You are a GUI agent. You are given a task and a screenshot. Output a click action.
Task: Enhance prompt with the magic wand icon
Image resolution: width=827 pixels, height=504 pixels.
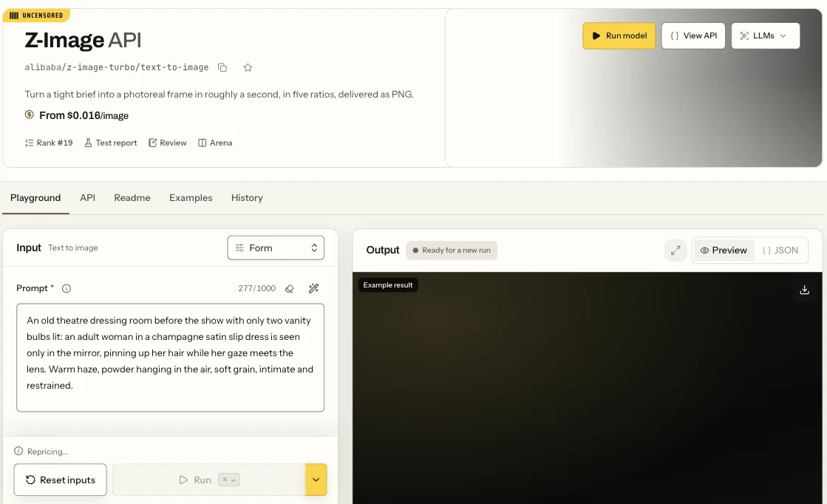314,288
